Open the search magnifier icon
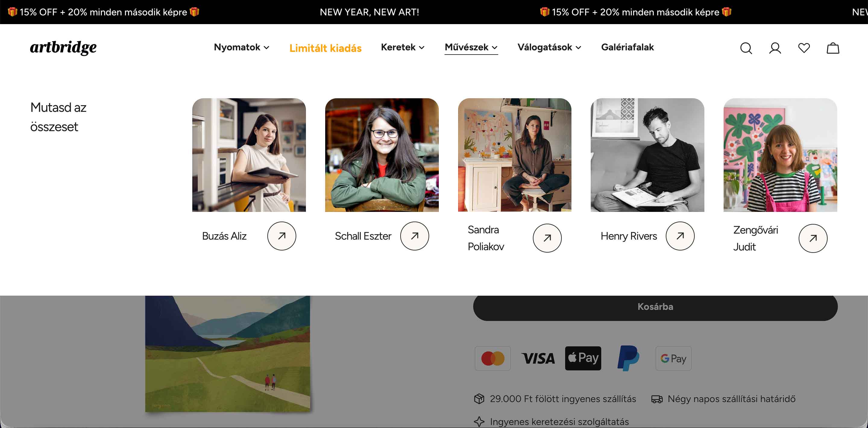The height and width of the screenshot is (428, 868). pos(746,48)
